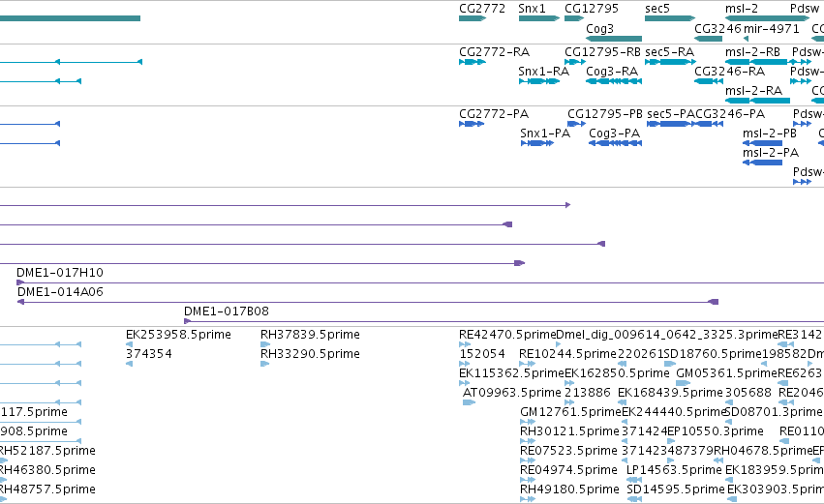Select EST 220261
Image resolution: width=824 pixels, height=504 pixels.
[x=623, y=364]
